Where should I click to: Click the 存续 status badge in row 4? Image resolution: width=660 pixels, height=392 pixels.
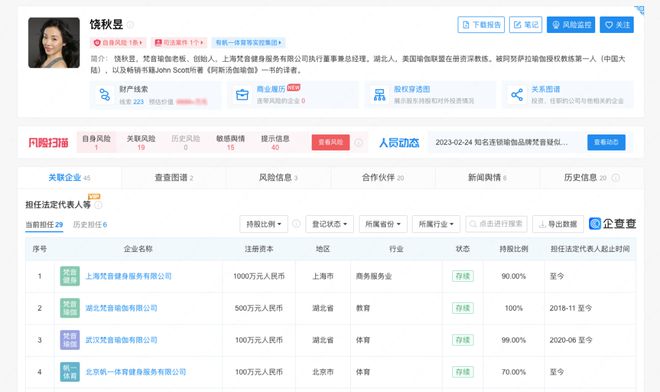point(463,372)
